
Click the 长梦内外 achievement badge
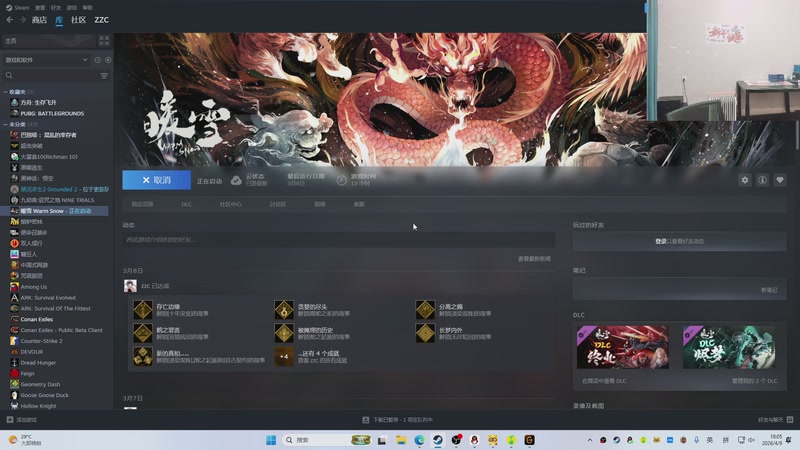coord(425,333)
